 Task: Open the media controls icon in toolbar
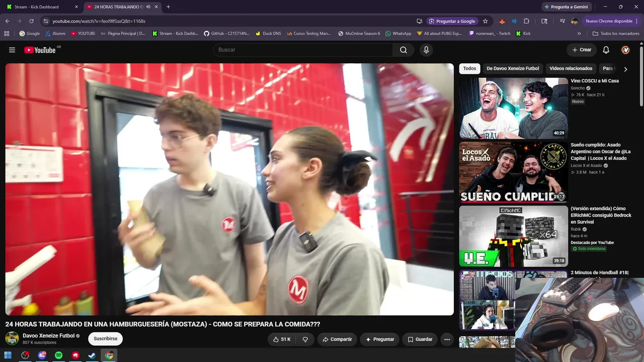click(562, 21)
